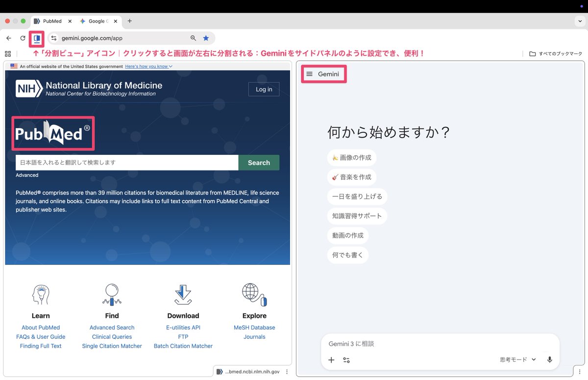Select the 一日を盛り上げる suggestion chip
Image resolution: width=588 pixels, height=380 pixels.
pos(357,196)
